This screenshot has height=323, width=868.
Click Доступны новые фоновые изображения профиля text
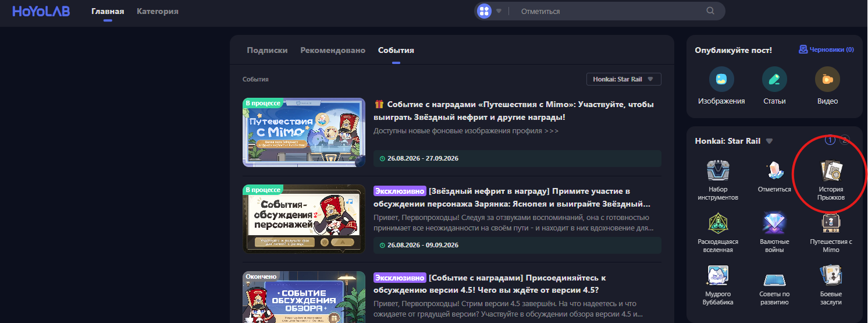pos(466,131)
